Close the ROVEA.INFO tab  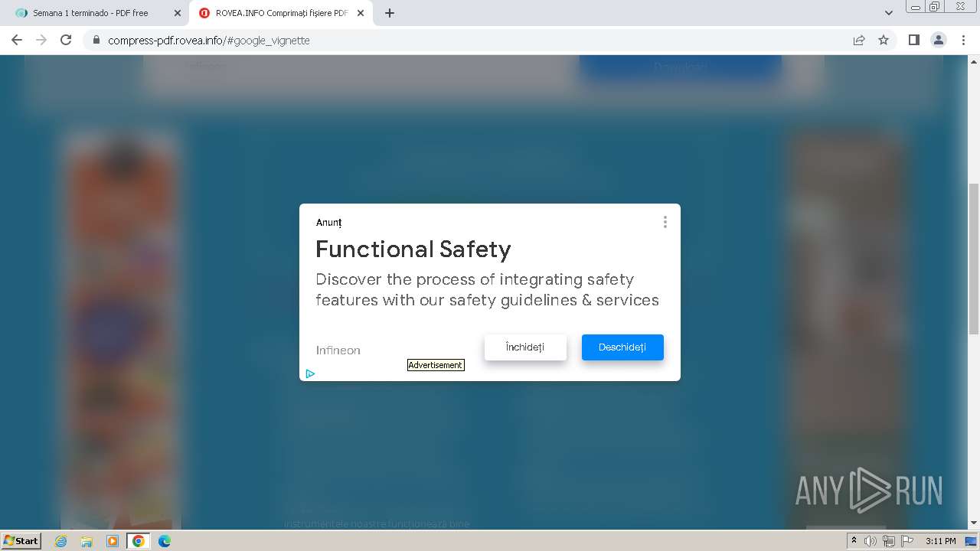361,13
